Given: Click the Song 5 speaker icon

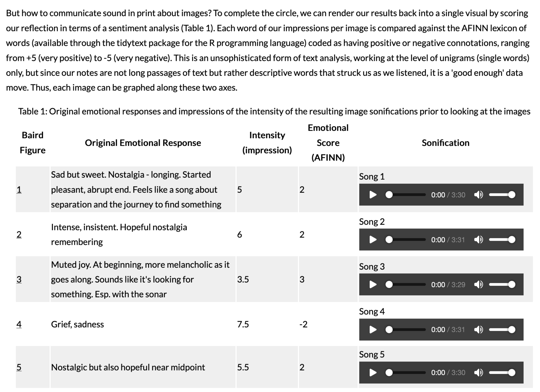Looking at the screenshot, I should 478,373.
